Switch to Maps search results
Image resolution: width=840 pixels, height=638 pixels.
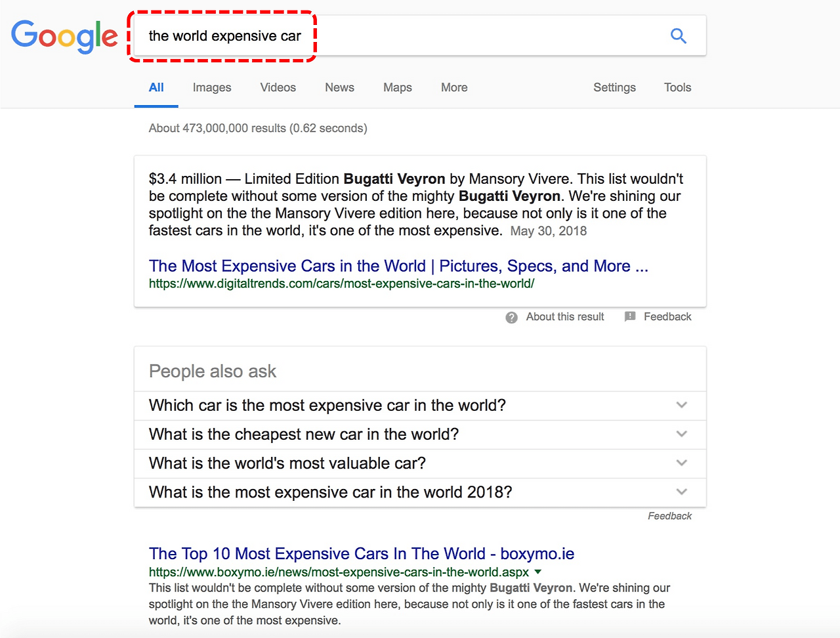[397, 87]
